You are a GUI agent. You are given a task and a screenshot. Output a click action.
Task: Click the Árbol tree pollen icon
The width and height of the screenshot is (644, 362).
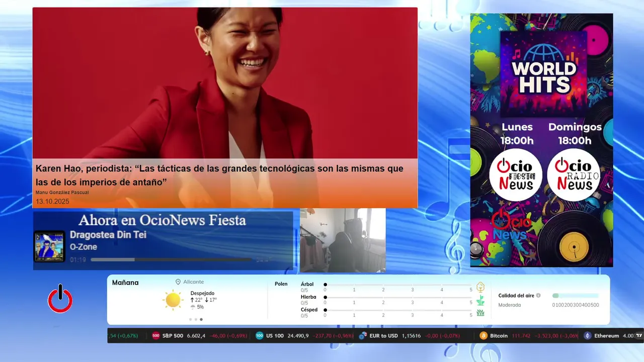(480, 287)
